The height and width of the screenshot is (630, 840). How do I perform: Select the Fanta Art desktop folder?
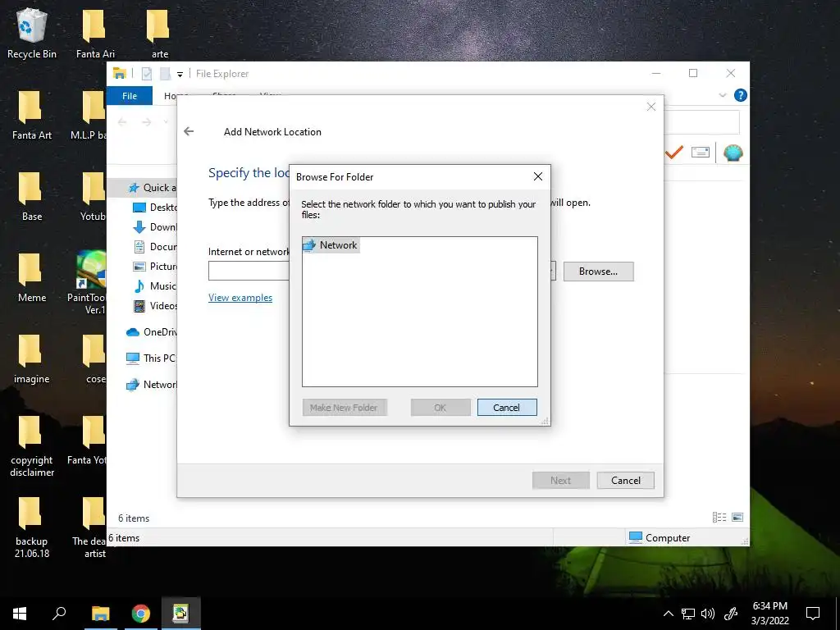(32, 115)
